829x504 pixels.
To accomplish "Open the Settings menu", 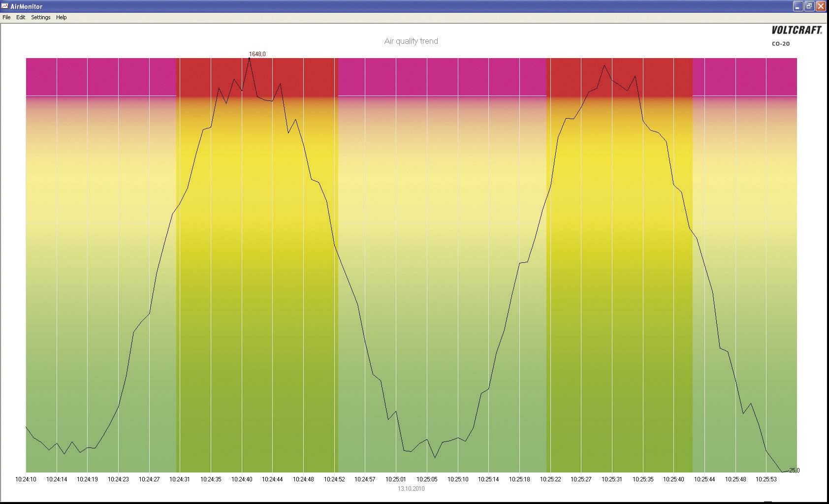I will tap(41, 17).
